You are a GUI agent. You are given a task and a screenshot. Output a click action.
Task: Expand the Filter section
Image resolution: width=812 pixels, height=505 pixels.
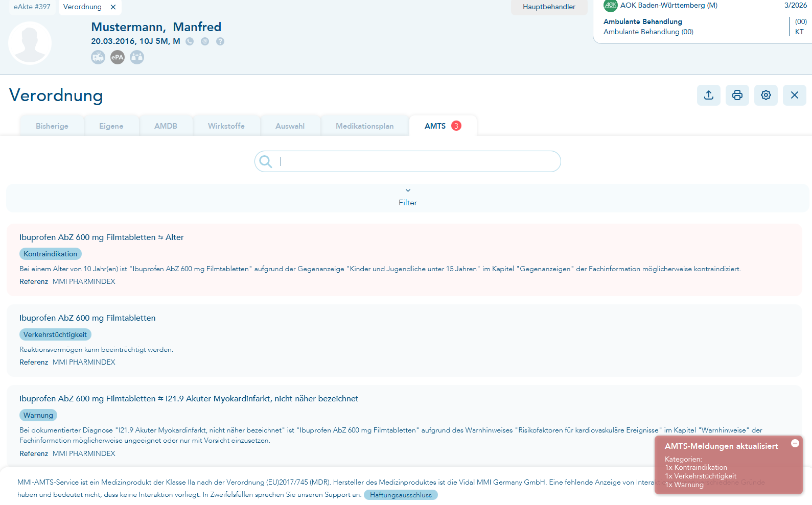coord(408,198)
